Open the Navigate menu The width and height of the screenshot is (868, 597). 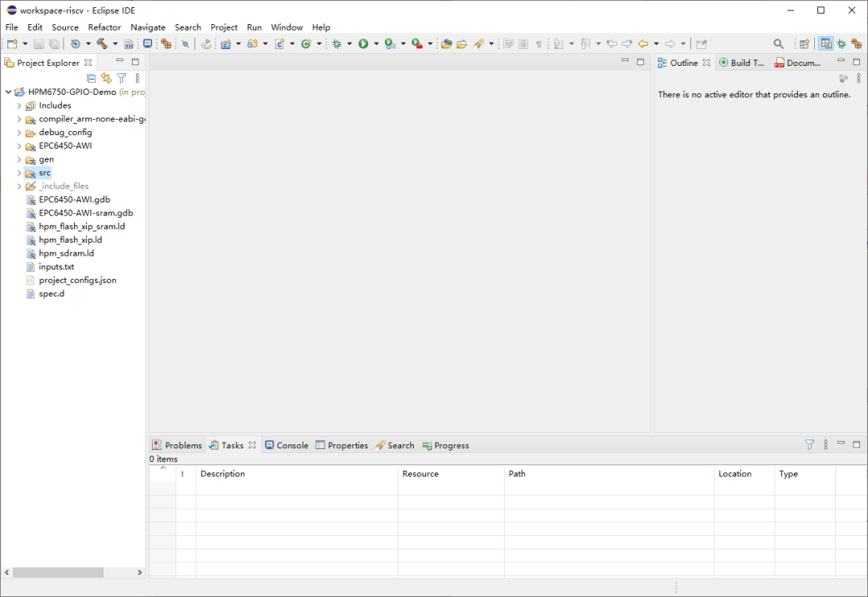tap(148, 27)
